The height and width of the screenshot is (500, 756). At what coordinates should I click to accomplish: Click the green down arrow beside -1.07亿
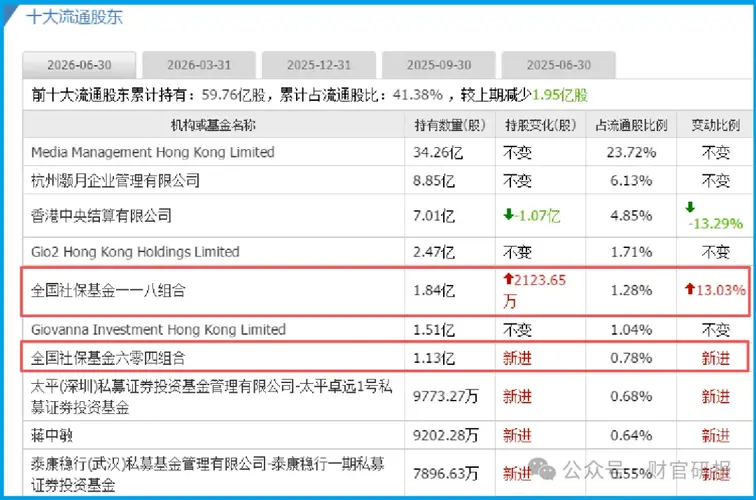tap(508, 215)
